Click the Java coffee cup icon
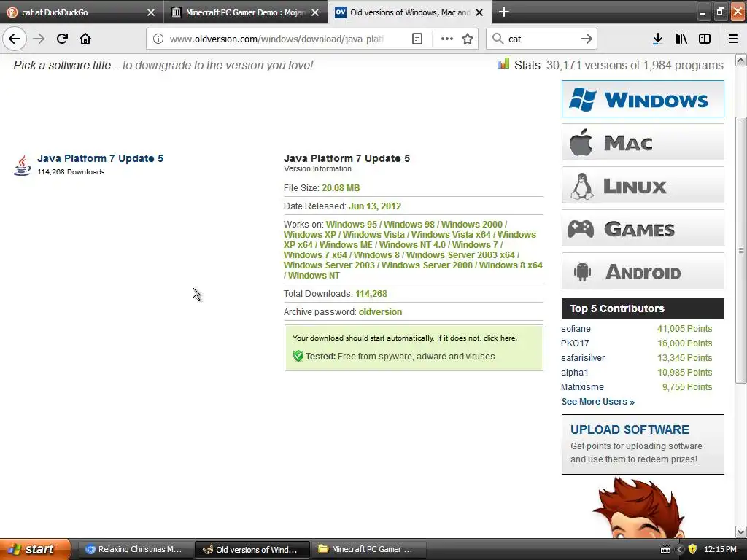 point(22,166)
